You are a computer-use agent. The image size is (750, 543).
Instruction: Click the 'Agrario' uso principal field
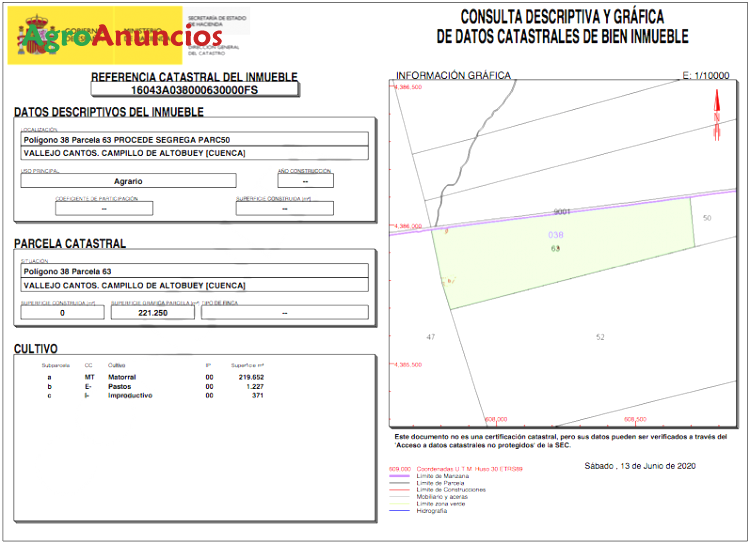pyautogui.click(x=128, y=181)
